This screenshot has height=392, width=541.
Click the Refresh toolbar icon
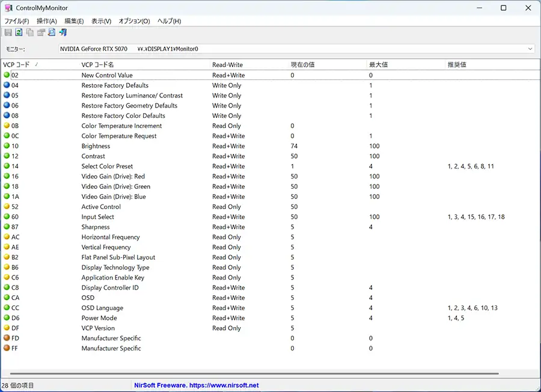pyautogui.click(x=19, y=32)
